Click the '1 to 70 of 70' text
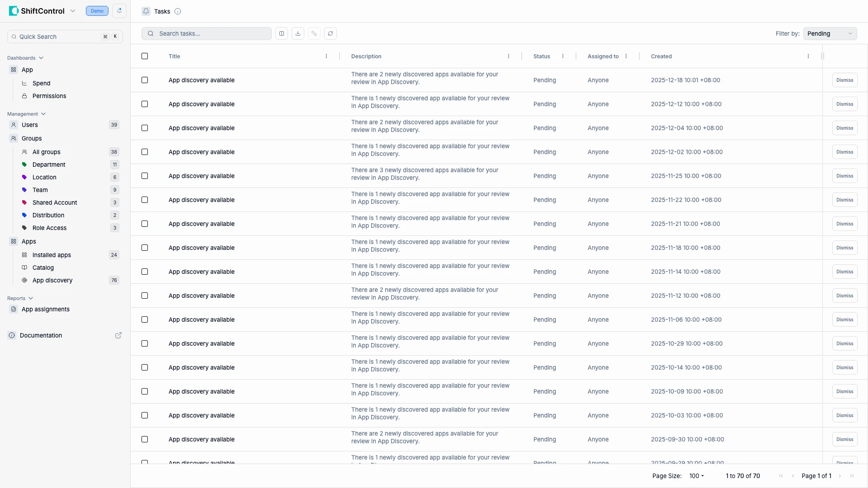Screen dimensions: 868x488 point(743,476)
